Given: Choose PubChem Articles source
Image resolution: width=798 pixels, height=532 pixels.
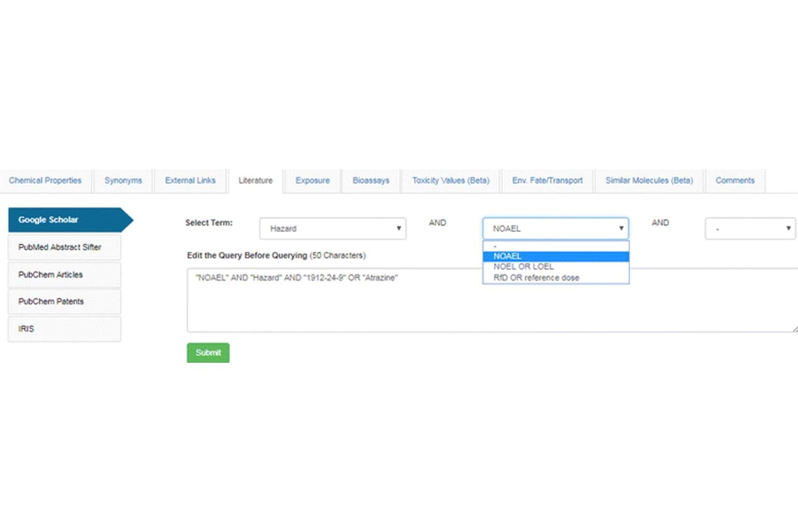Looking at the screenshot, I should [x=64, y=275].
